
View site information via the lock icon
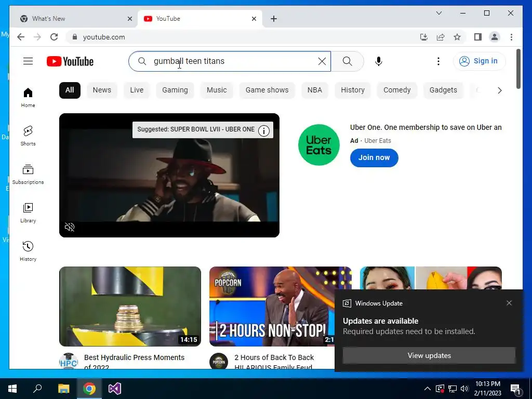75,37
